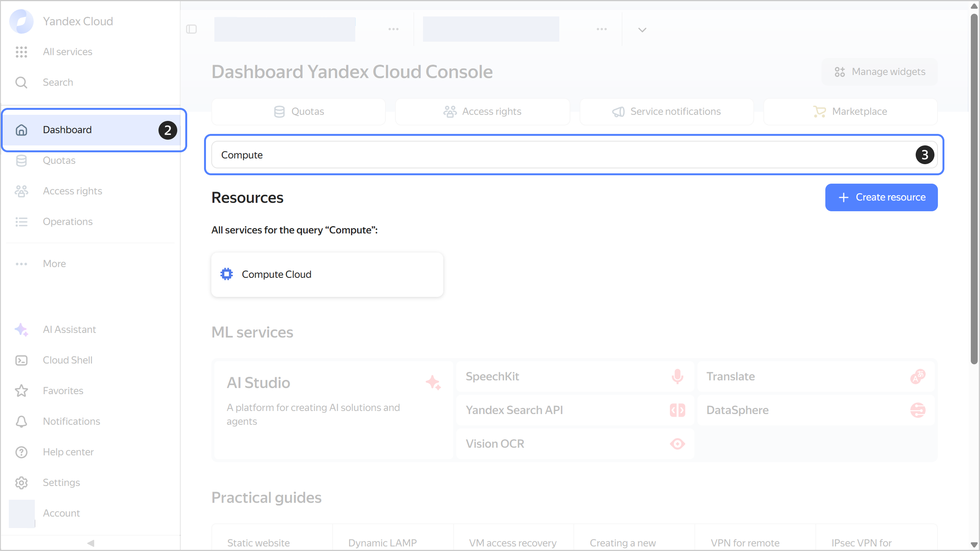Open Access rights from the sidebar
The height and width of the screenshot is (551, 980).
[72, 191]
